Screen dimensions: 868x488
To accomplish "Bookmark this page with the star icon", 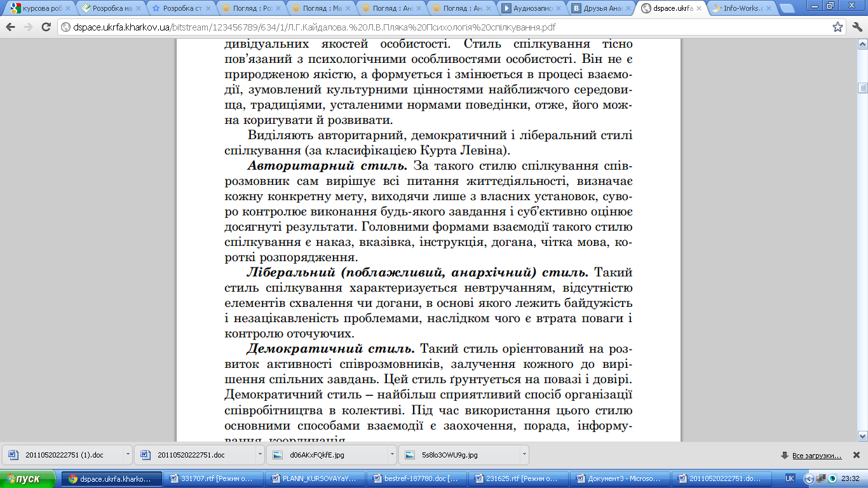I will tap(838, 27).
